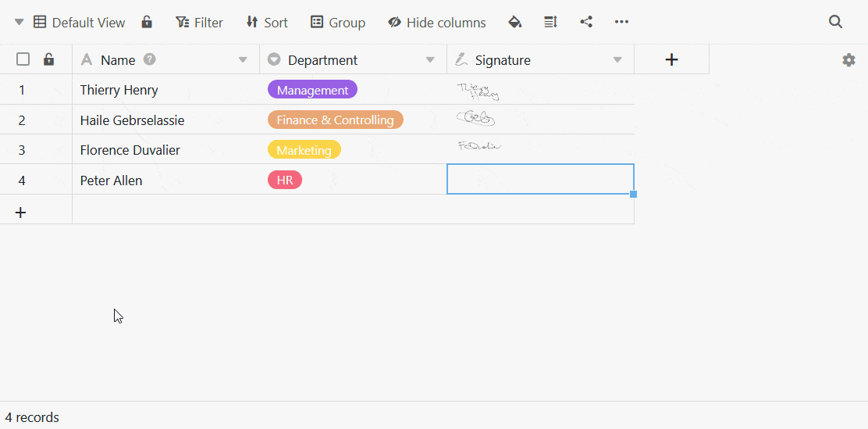Click the Name column text-type icon
The image size is (868, 429).
(x=87, y=60)
